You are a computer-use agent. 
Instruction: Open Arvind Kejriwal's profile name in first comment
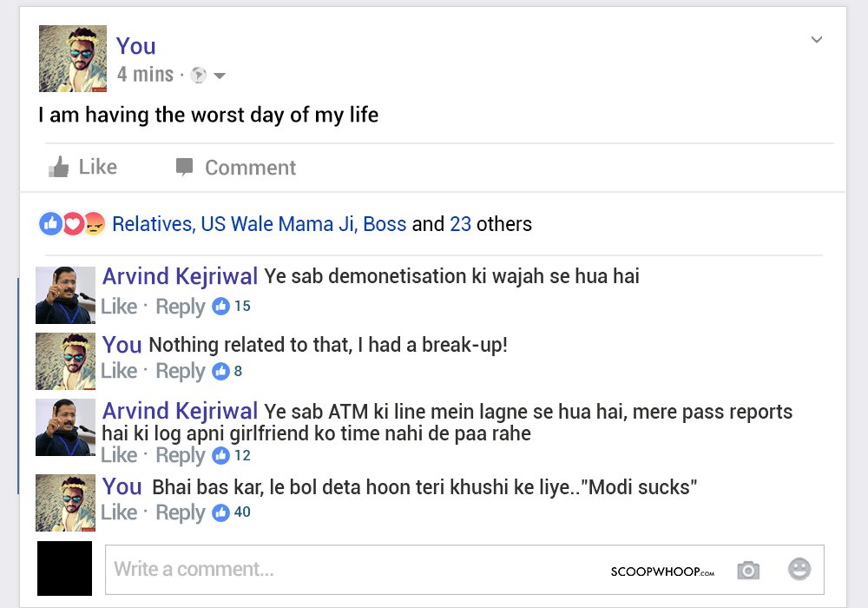click(x=180, y=275)
